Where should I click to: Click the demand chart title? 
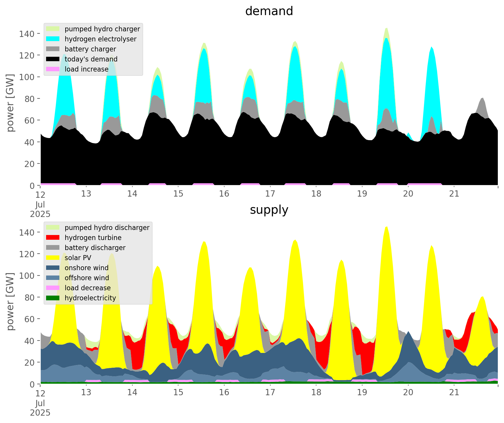[269, 11]
